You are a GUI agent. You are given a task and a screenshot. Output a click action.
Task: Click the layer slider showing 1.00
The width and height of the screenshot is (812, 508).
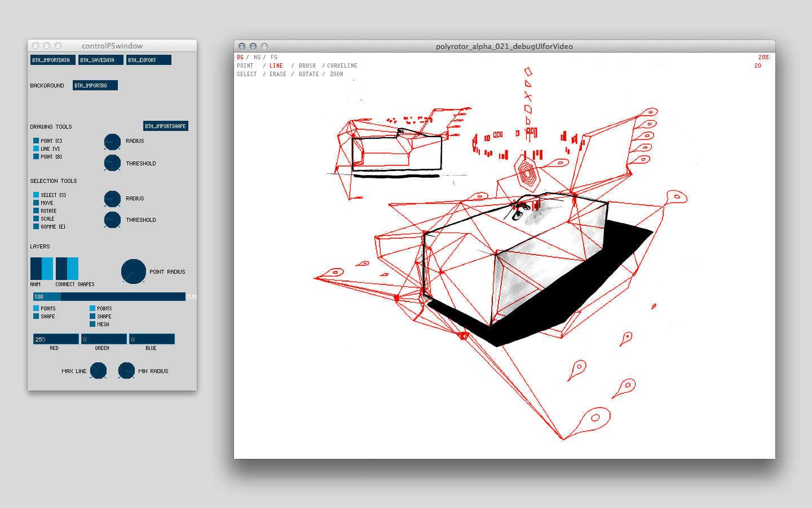(109, 296)
